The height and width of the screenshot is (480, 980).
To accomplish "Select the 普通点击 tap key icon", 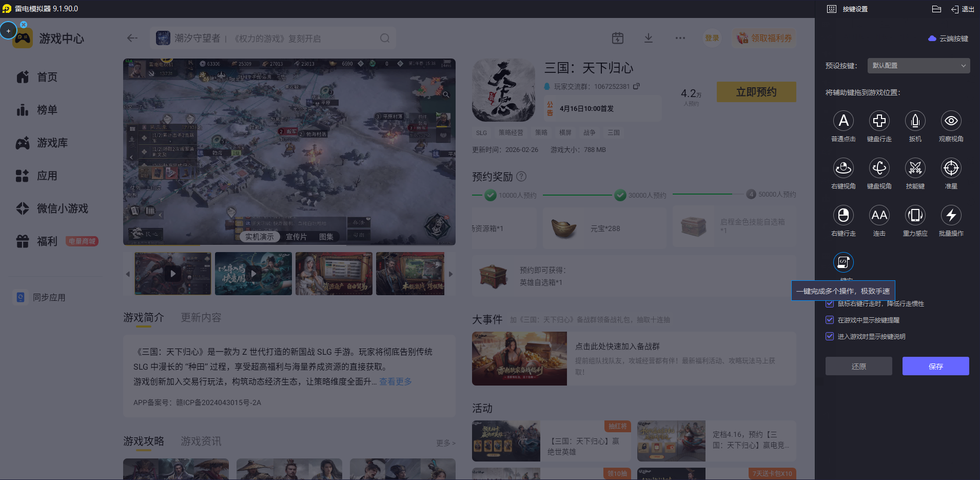I will 843,121.
